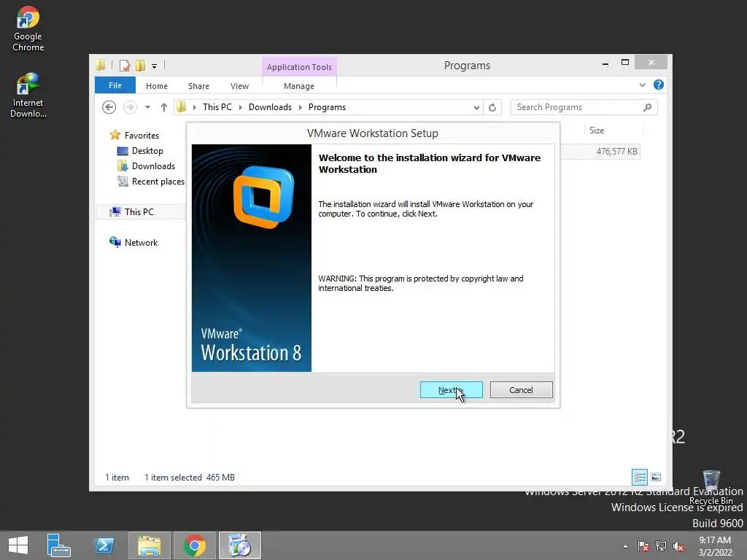Go forward in Explorer navigation
Image resolution: width=747 pixels, height=560 pixels.
point(130,107)
